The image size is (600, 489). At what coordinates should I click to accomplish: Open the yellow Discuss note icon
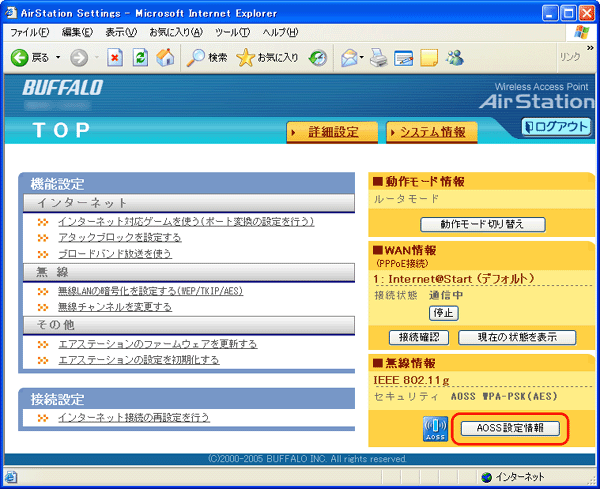pos(429,58)
